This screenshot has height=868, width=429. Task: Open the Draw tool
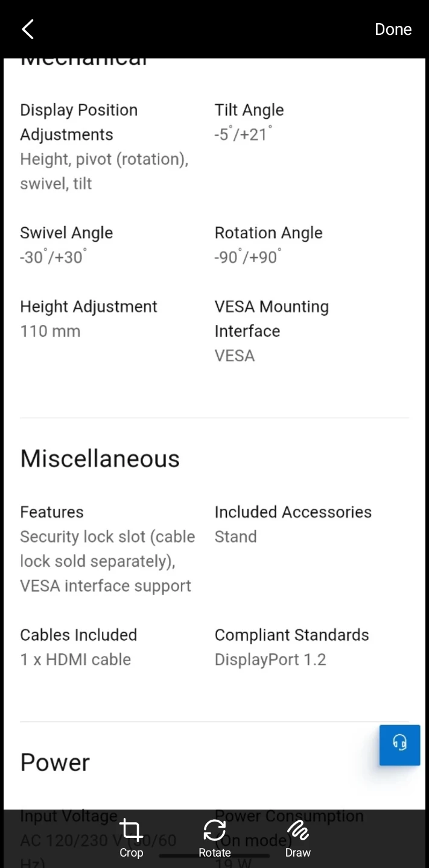[297, 837]
